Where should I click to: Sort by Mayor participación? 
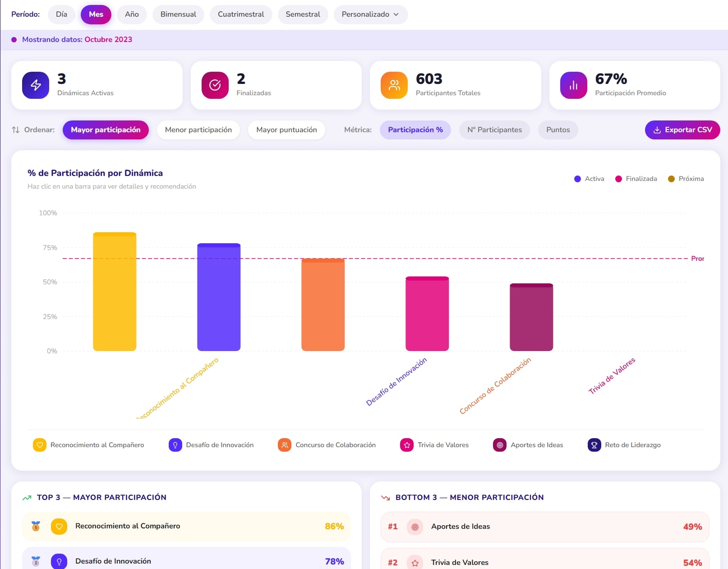click(106, 130)
